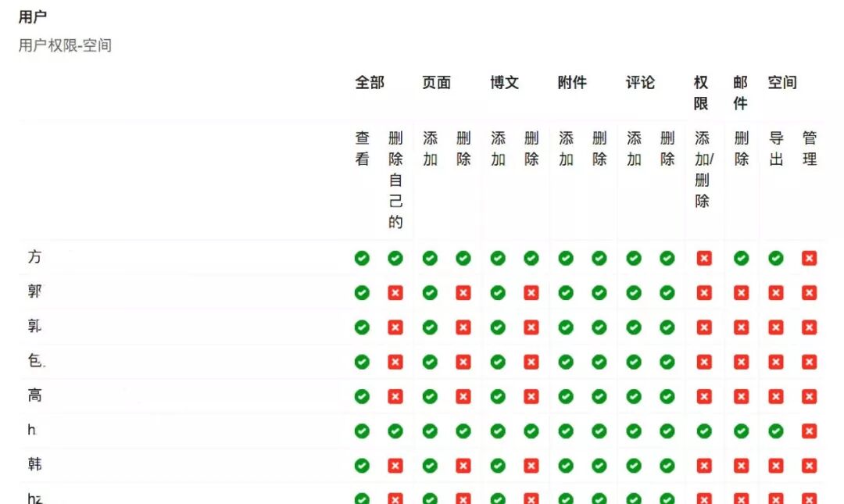
Task: Click 高's 权限 添加/删除 red X
Action: click(x=704, y=396)
